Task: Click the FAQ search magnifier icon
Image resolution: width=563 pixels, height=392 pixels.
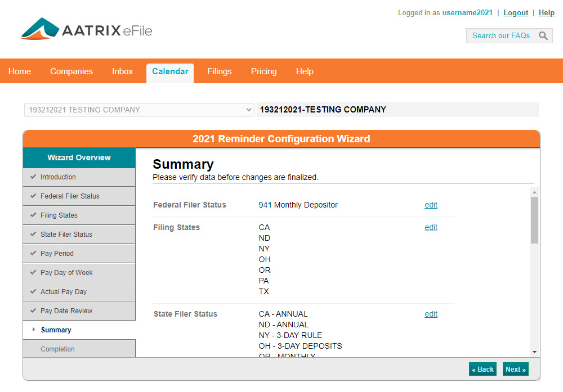Action: (x=543, y=36)
